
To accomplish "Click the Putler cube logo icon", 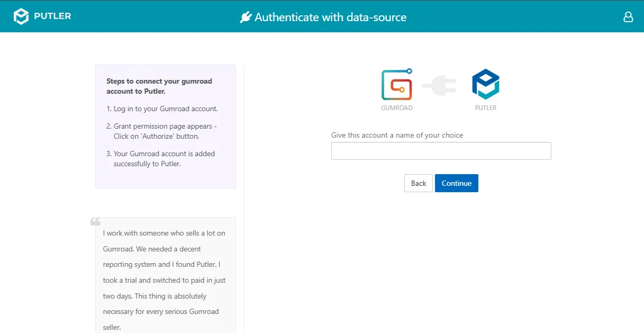I will pos(486,84).
